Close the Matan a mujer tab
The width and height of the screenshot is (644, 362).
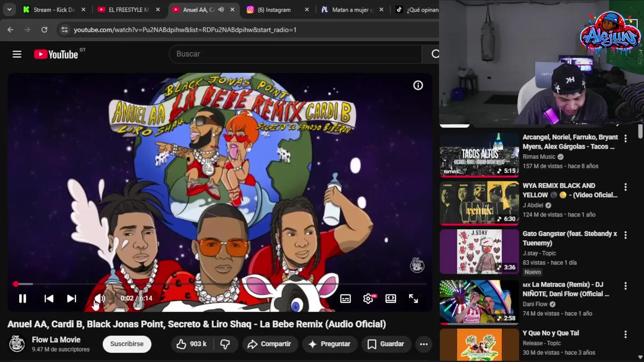click(x=381, y=10)
